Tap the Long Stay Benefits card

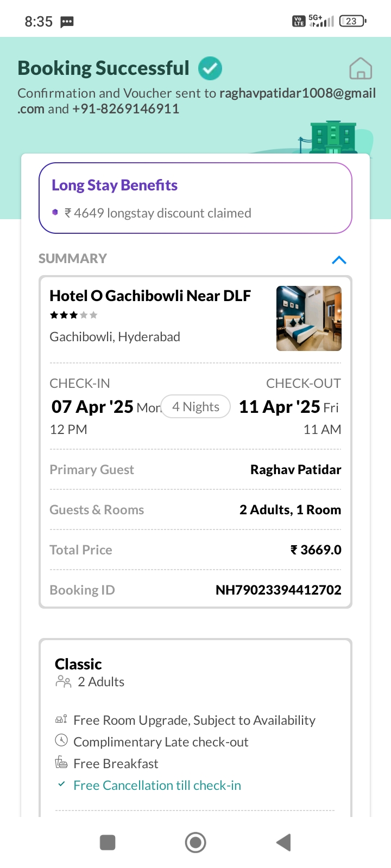pos(195,198)
